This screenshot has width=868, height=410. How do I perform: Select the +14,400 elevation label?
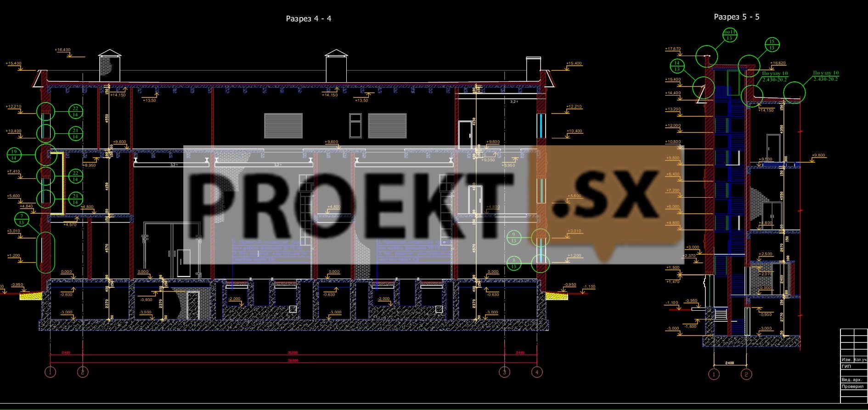673,93
